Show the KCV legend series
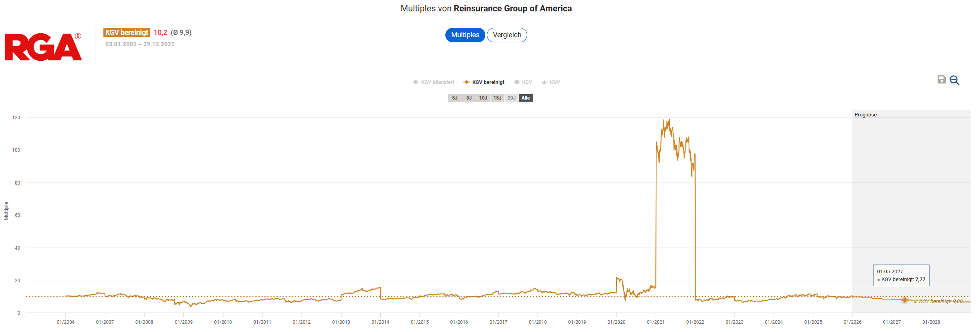This screenshot has width=980, height=332. tap(523, 82)
